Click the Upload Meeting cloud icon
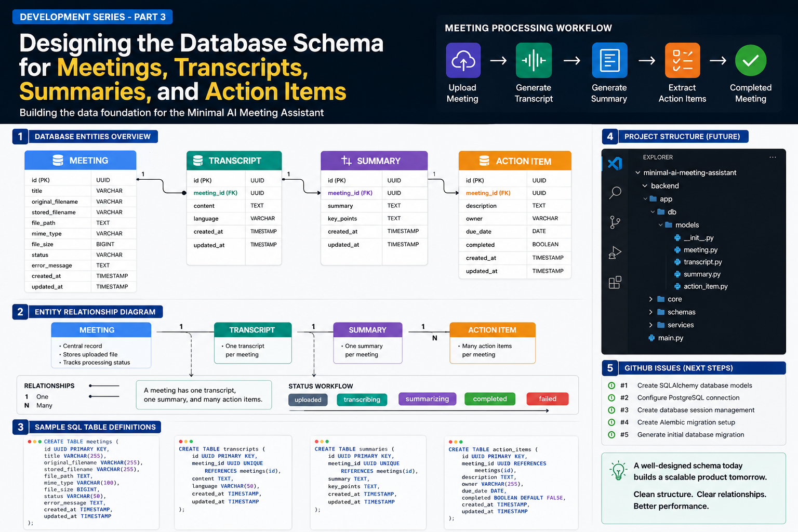This screenshot has width=798, height=532. tap(463, 60)
